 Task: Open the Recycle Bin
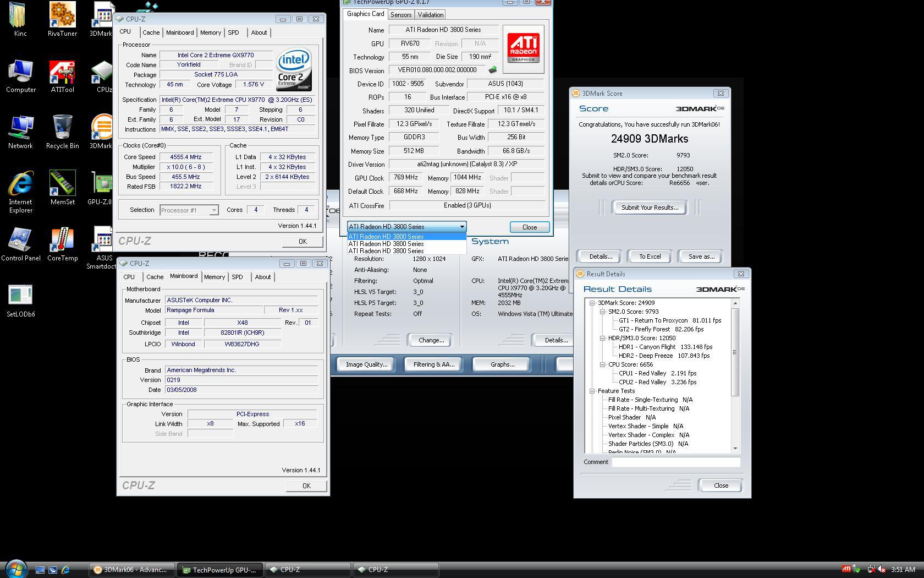tap(62, 132)
